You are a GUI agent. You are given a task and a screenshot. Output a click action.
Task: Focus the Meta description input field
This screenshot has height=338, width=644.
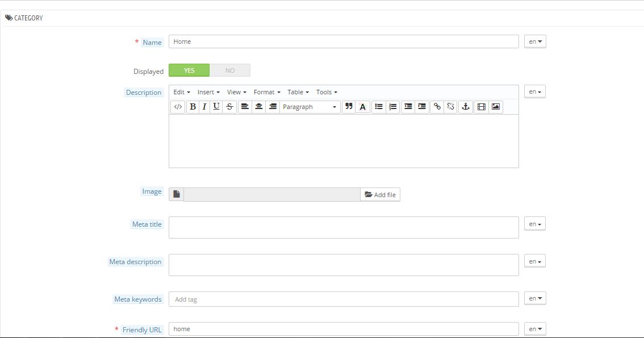point(344,265)
